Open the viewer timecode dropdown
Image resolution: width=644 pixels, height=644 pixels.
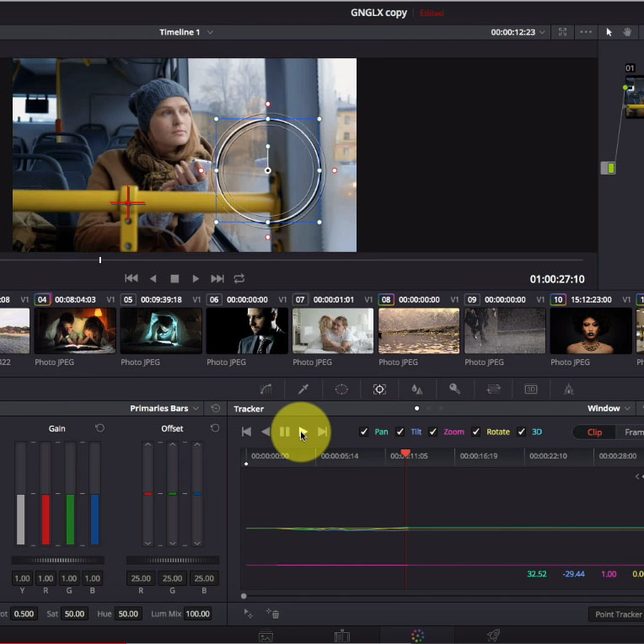518,32
